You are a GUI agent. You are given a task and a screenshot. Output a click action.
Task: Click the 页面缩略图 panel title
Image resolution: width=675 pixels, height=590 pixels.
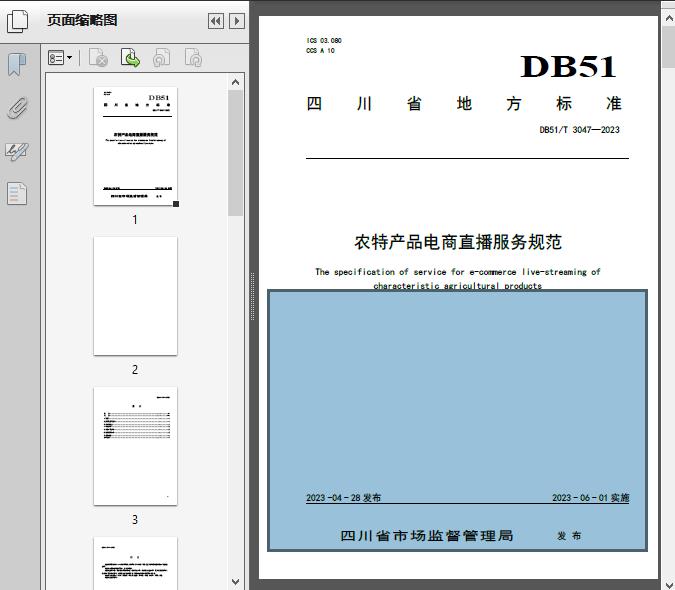[82, 20]
